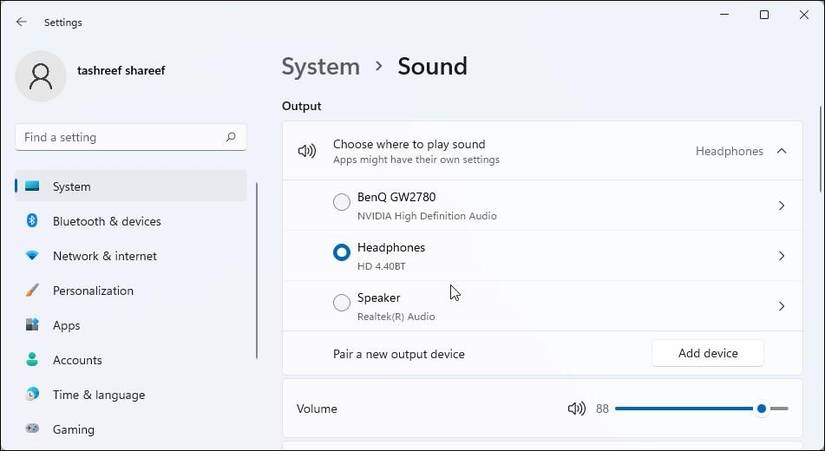825x451 pixels.
Task: Click Realtek(R) Audio subtitle
Action: coord(396,316)
